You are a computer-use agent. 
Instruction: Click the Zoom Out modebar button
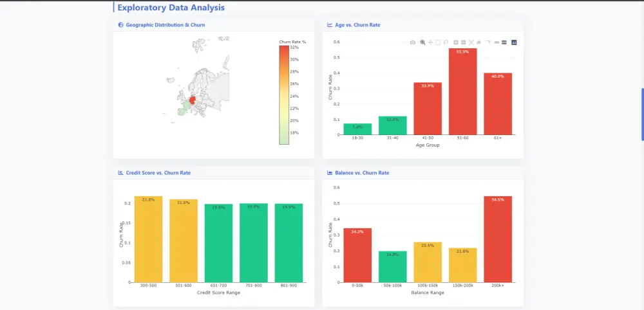(x=464, y=42)
